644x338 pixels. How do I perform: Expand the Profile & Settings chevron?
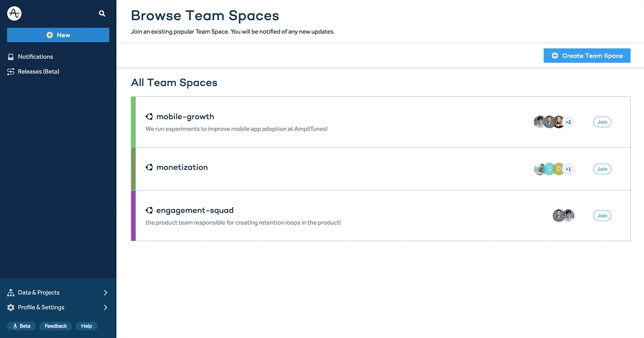(106, 308)
